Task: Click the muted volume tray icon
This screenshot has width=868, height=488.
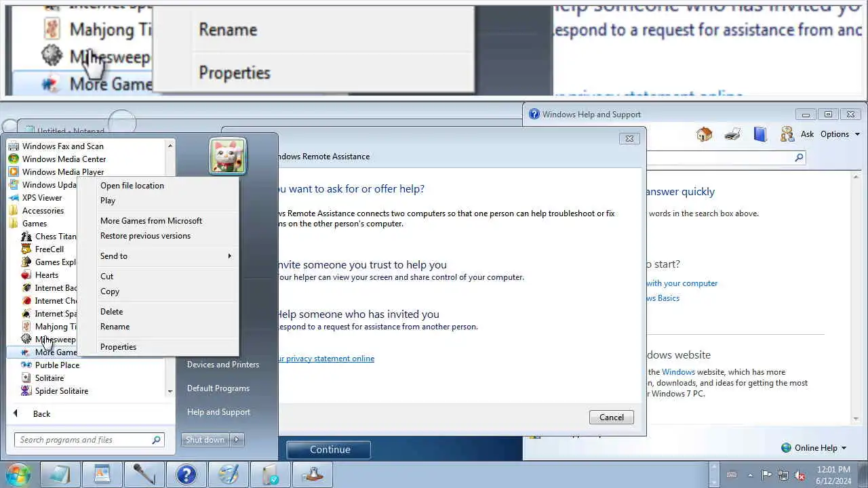Action: (x=800, y=474)
